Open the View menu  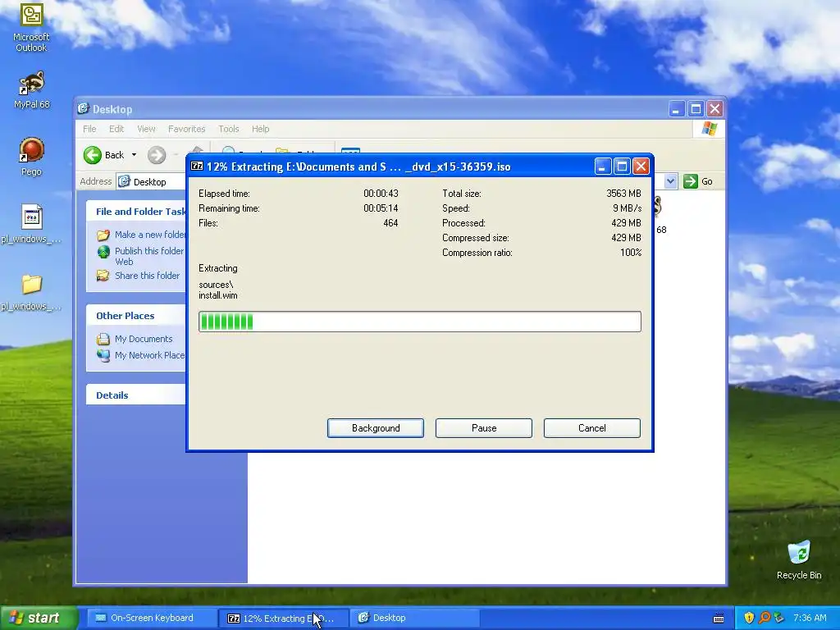click(x=146, y=129)
